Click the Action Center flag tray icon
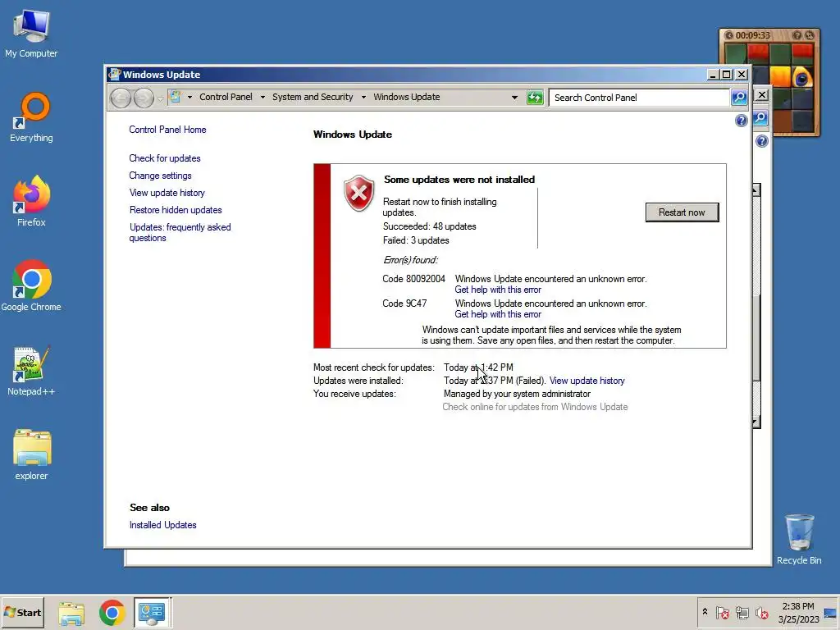840x630 pixels. pos(722,612)
